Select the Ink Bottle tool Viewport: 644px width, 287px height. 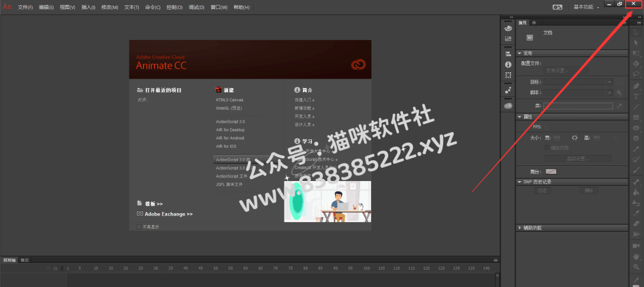[636, 202]
